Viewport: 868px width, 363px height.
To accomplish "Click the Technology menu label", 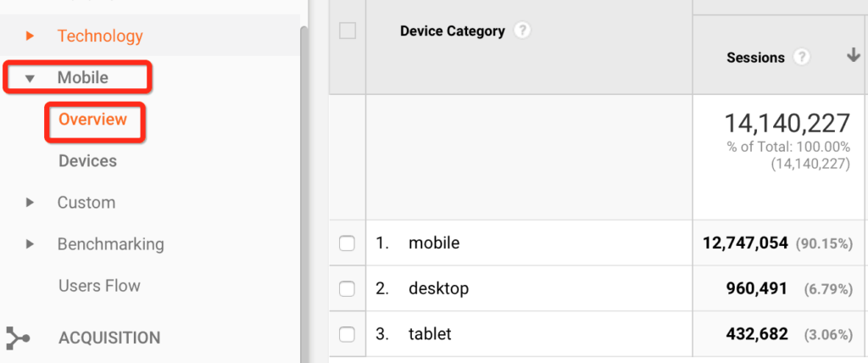I will click(x=100, y=36).
